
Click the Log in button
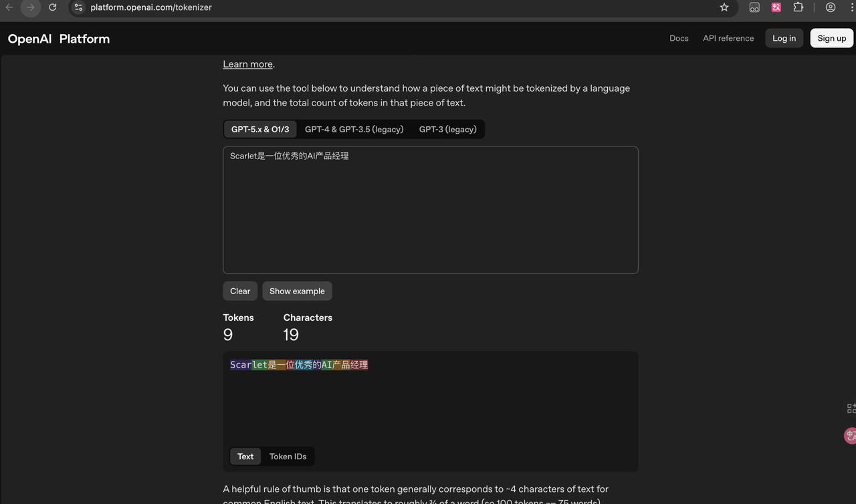point(784,38)
